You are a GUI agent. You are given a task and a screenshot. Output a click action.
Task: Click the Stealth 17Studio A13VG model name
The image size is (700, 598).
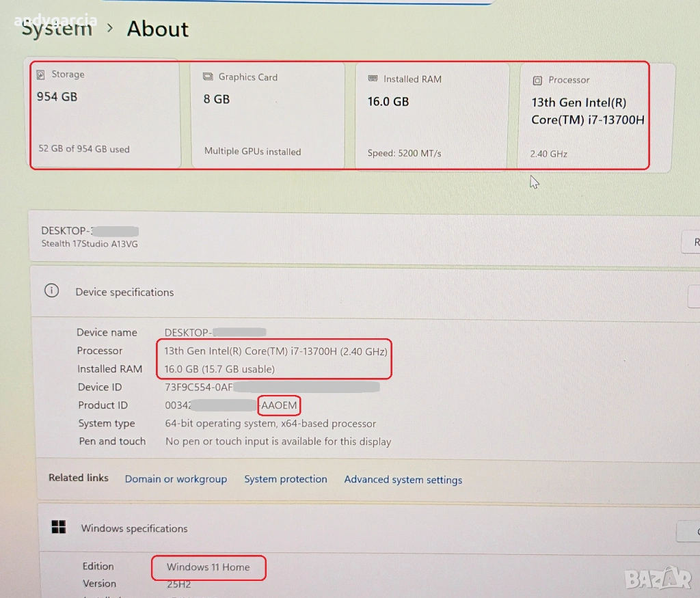[90, 244]
